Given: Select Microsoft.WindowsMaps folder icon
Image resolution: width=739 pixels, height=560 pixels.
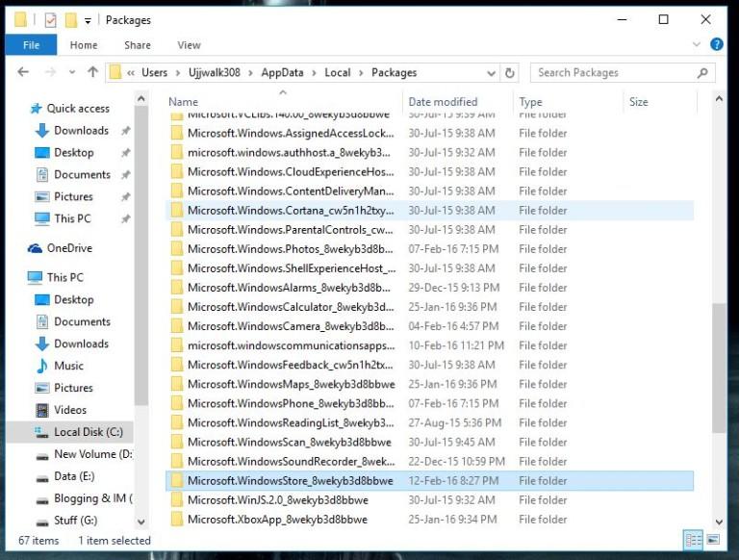Looking at the screenshot, I should 177,385.
